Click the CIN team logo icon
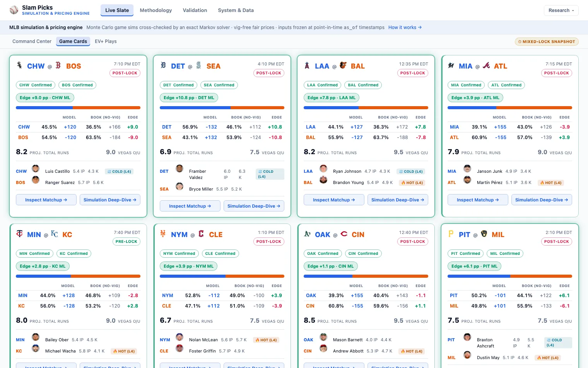The width and height of the screenshot is (588, 368). (x=344, y=234)
